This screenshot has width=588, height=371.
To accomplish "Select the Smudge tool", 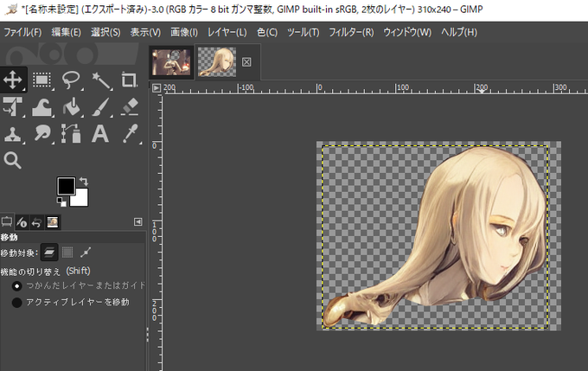I will [x=42, y=133].
